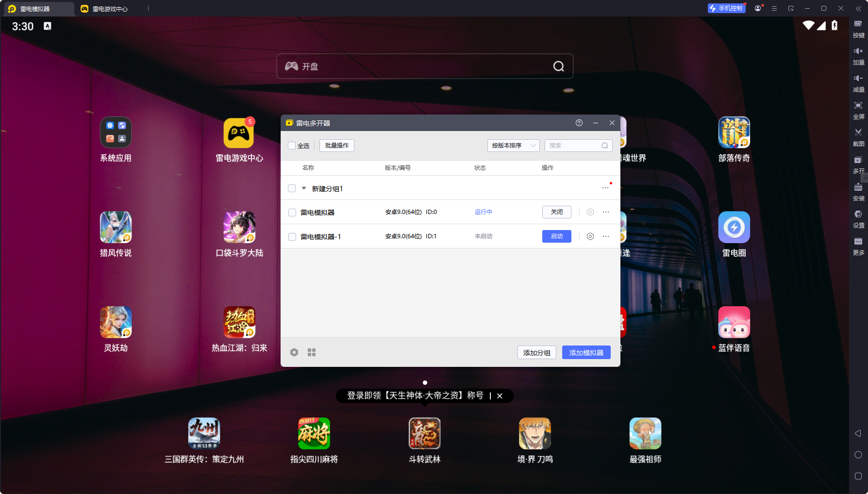Select checkbox for 雷电模拟器-1

tap(292, 237)
